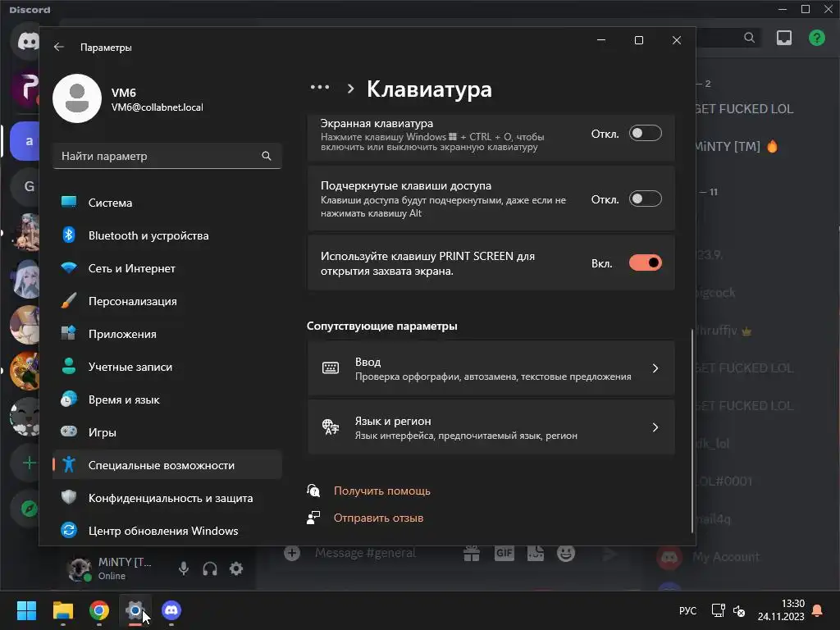
Task: Mute microphone in Discord user panel
Action: 184,569
